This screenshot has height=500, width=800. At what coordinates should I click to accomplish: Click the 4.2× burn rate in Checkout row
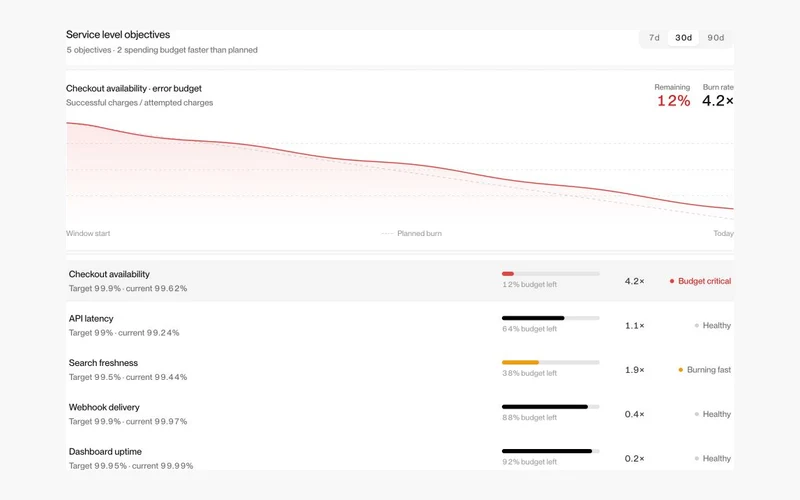point(635,281)
